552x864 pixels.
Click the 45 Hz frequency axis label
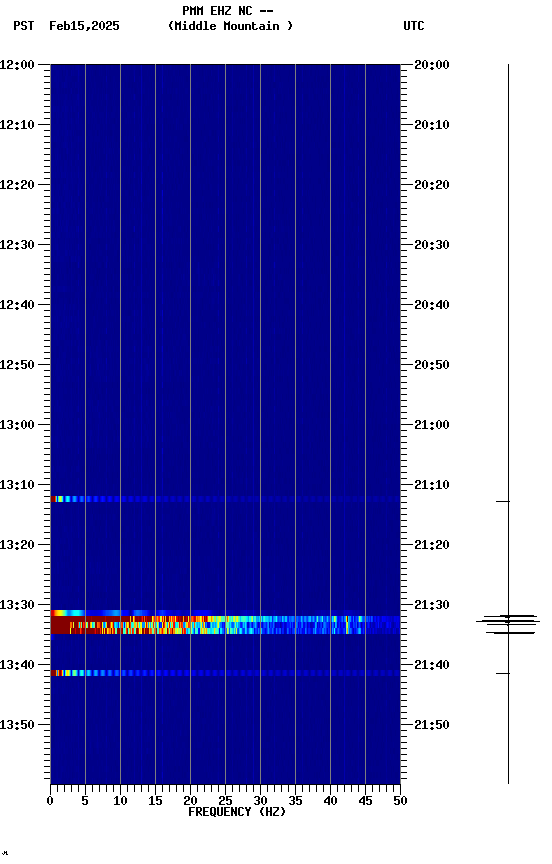click(x=365, y=801)
